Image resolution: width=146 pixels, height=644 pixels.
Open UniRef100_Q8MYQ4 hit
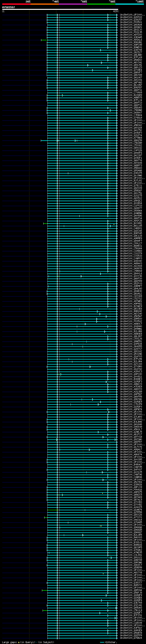[x=131, y=590]
